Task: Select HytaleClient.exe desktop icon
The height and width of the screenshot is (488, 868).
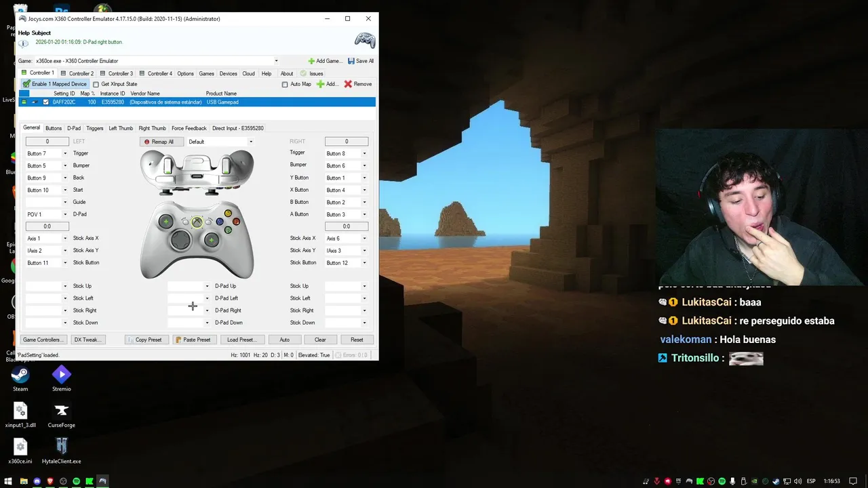Action: 62,451
